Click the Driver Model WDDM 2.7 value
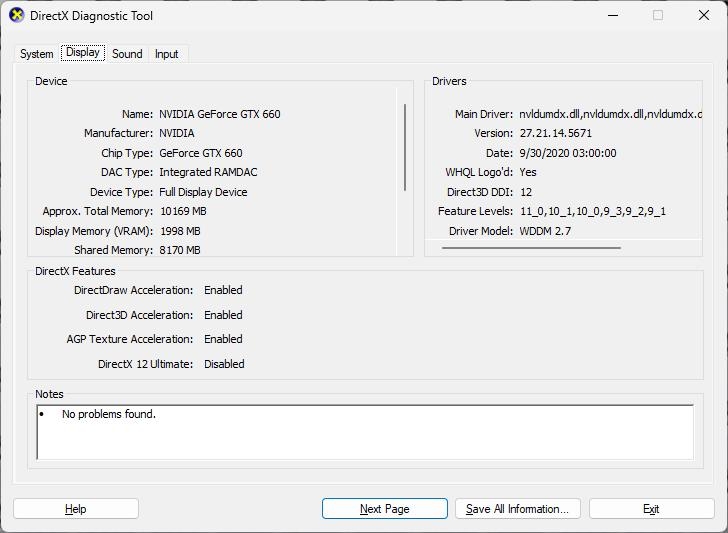This screenshot has width=728, height=533. click(545, 231)
